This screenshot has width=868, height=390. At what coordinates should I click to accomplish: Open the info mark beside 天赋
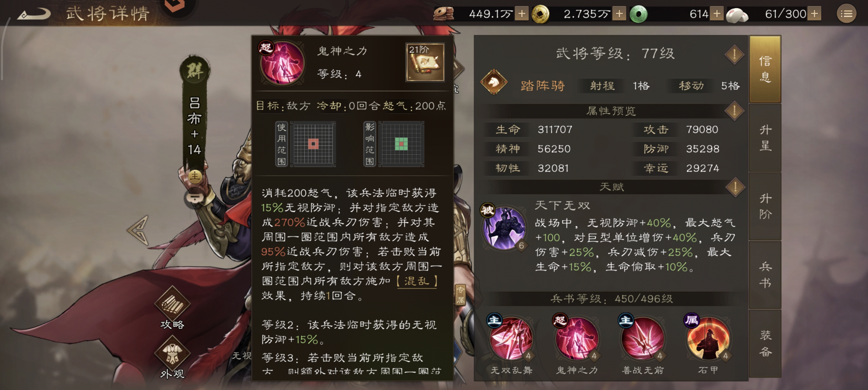(x=735, y=187)
